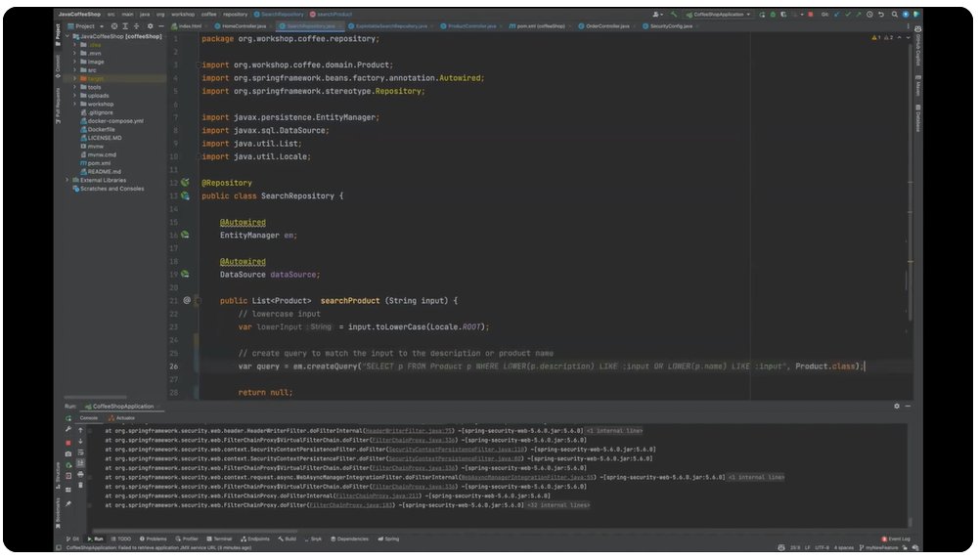The image size is (978, 560).
Task: Switch to OrderController.java tab
Action: 603,26
